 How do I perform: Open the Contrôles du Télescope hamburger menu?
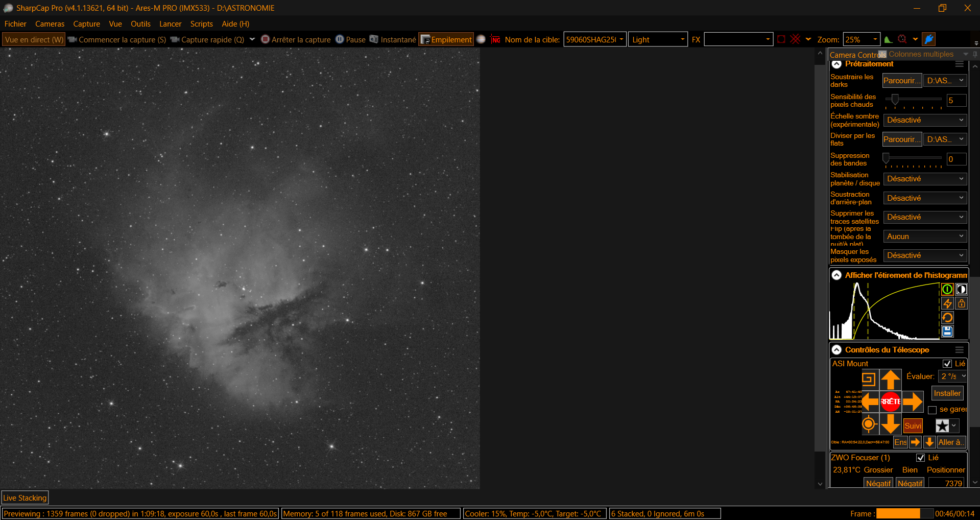coord(960,350)
